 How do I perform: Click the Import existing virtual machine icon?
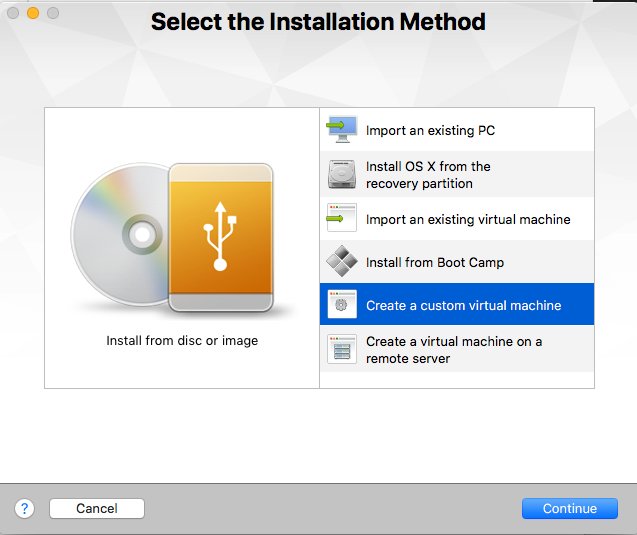pos(342,218)
